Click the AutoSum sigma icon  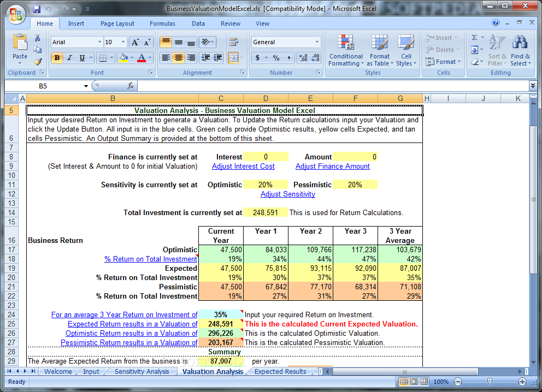pos(475,38)
